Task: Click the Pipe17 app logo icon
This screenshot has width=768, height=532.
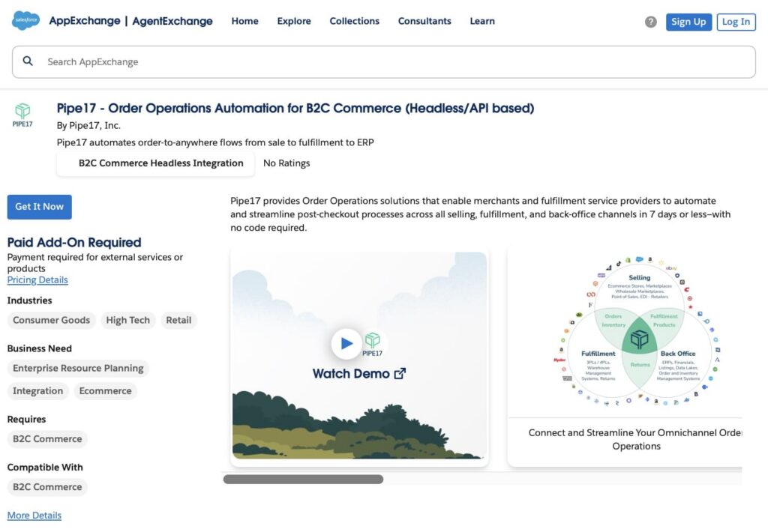Action: 22,112
